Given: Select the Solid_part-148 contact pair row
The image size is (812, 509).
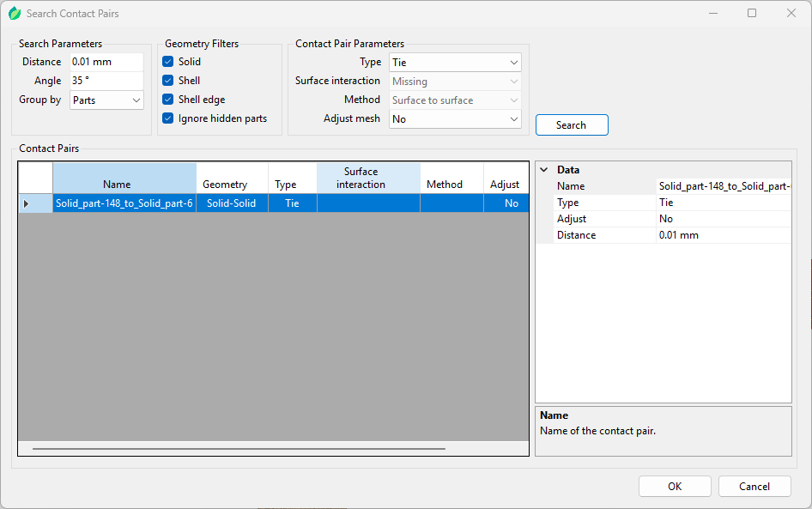Looking at the screenshot, I should (x=124, y=203).
